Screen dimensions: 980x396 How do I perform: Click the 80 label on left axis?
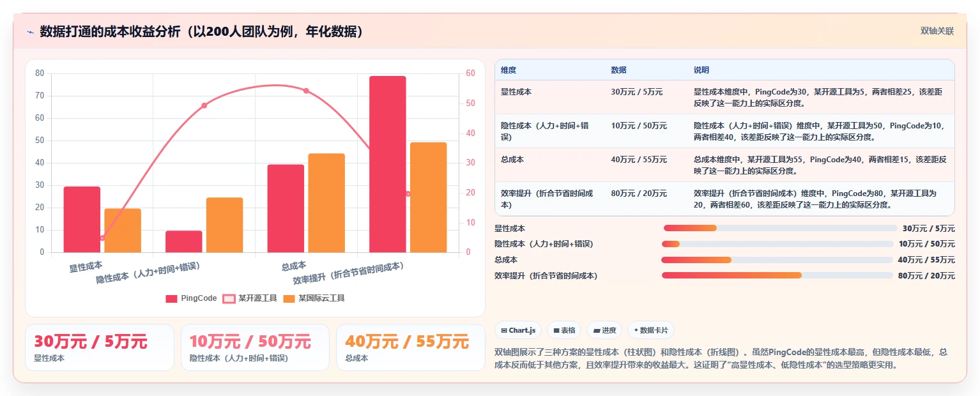40,73
